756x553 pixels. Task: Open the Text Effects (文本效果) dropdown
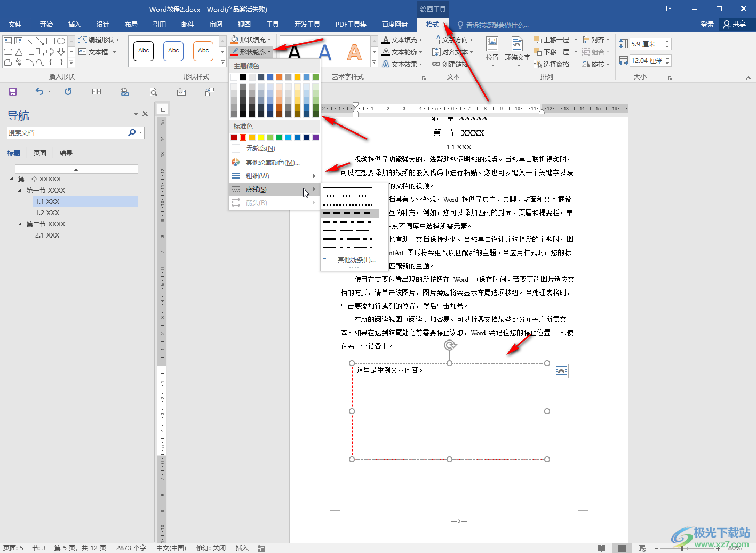(421, 64)
